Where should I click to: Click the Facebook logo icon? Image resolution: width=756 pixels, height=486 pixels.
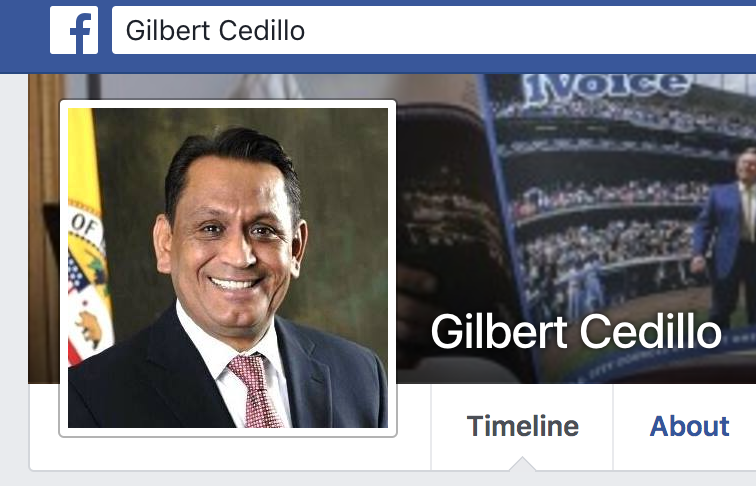[74, 30]
